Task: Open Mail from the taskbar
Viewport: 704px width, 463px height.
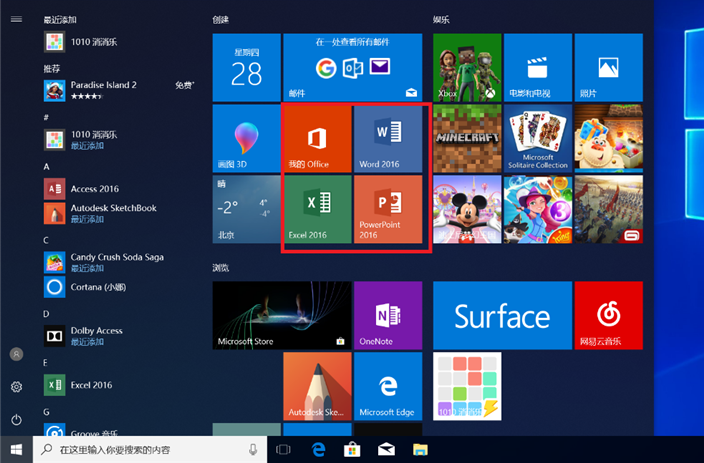Action: tap(386, 450)
